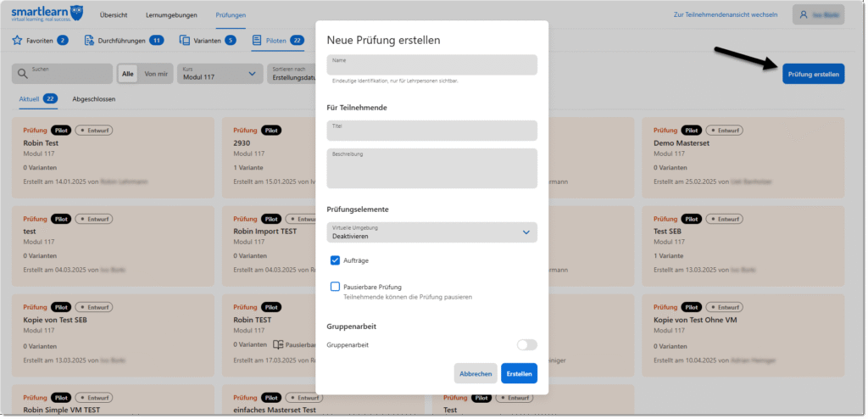Cancel the dialog with Abbrechen
This screenshot has height=419, width=868.
click(x=476, y=373)
